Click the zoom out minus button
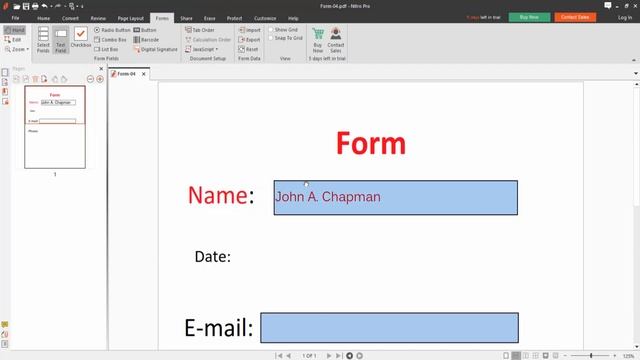Image resolution: width=640 pixels, height=360 pixels. 565,356
